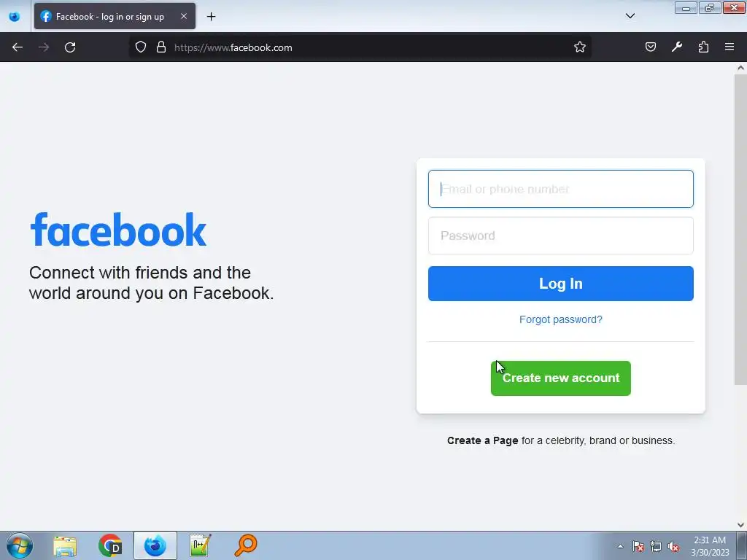Screen dimensions: 747x560
Task: Click the Password field
Action: pos(561,236)
